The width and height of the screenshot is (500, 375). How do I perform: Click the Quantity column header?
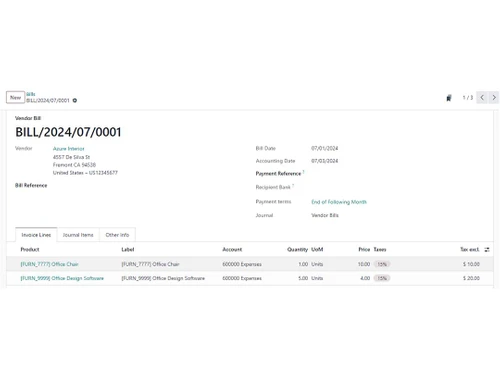click(x=297, y=249)
